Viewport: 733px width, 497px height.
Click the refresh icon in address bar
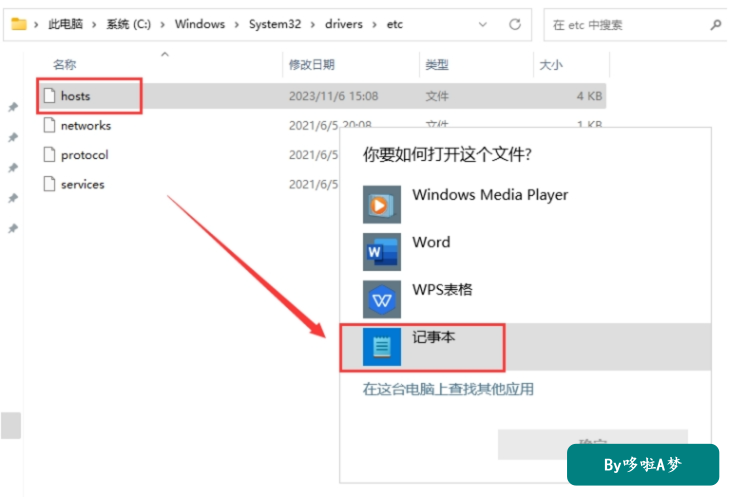[x=515, y=24]
